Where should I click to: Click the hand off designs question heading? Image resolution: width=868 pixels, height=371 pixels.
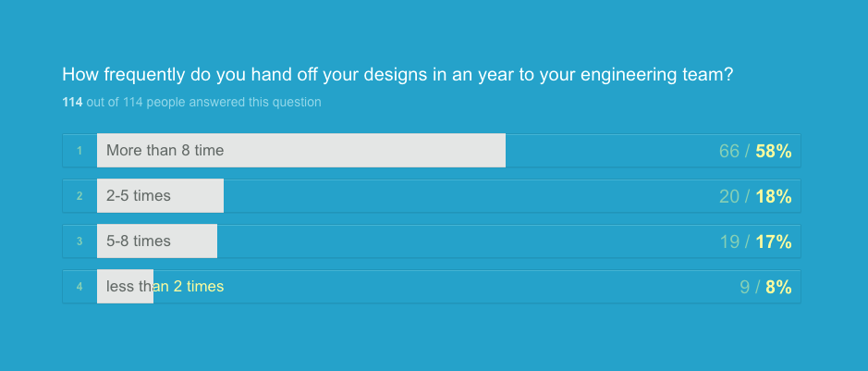pyautogui.click(x=397, y=74)
